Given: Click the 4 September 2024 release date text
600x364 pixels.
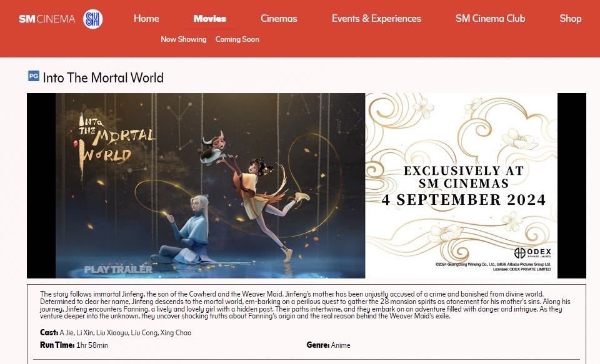Looking at the screenshot, I should coord(464,200).
